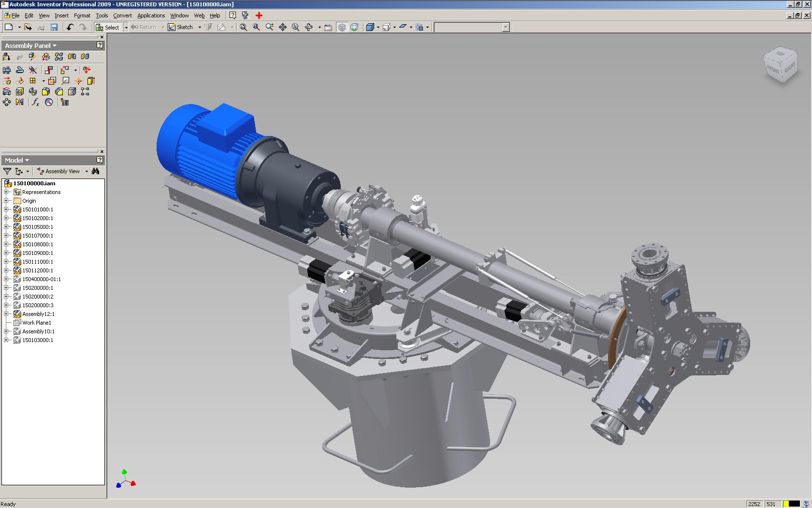Expand the Assembly12:1 tree node
812x508 pixels.
tap(6, 314)
